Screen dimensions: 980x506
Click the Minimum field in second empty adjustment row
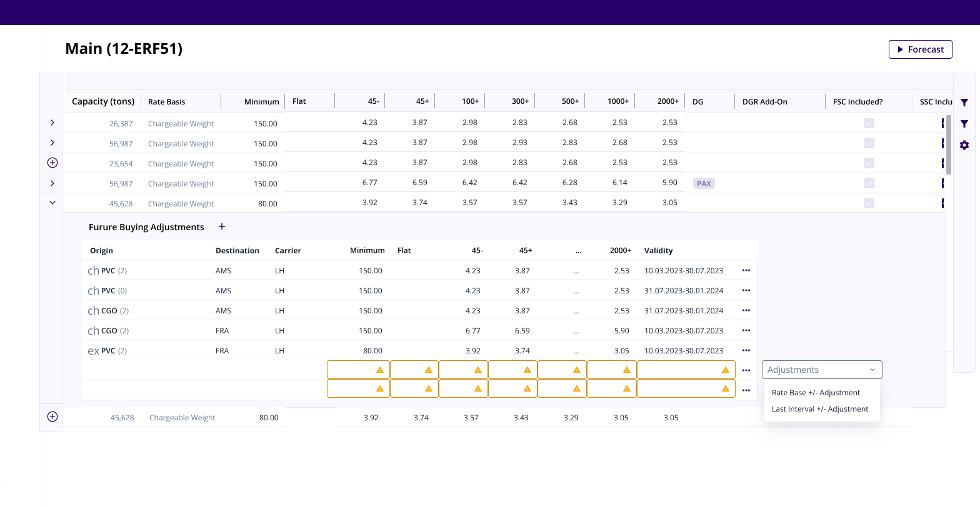point(358,388)
